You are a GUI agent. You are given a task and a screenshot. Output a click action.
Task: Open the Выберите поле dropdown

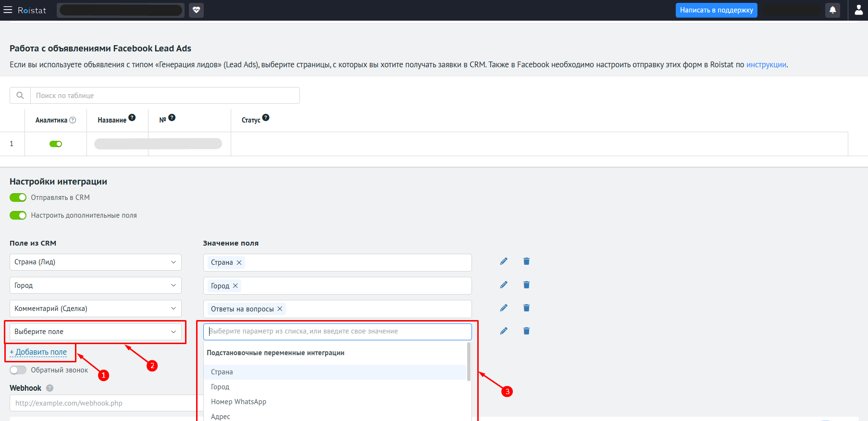[x=95, y=332]
